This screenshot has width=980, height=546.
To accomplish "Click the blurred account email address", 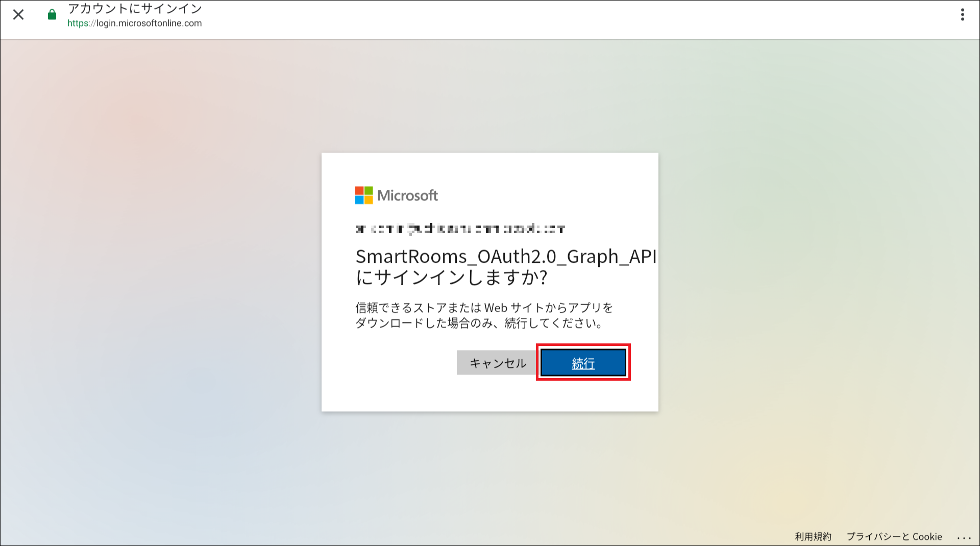I will 460,229.
